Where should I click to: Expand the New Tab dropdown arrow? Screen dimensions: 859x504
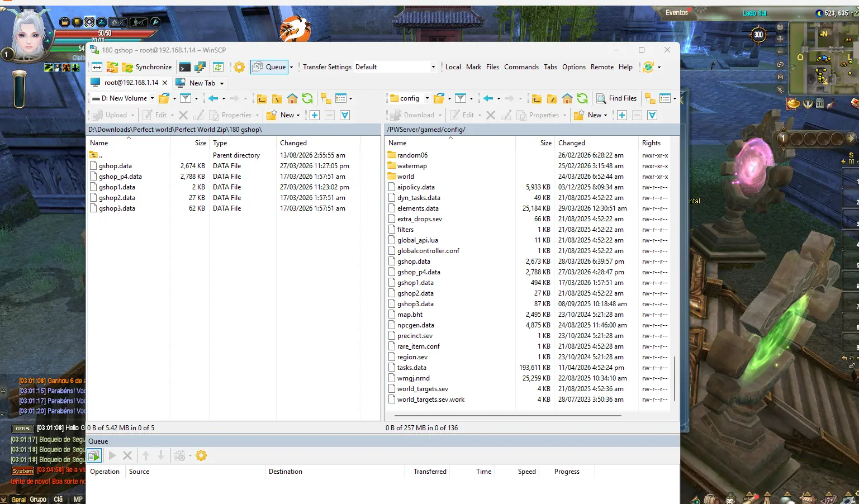(222, 83)
